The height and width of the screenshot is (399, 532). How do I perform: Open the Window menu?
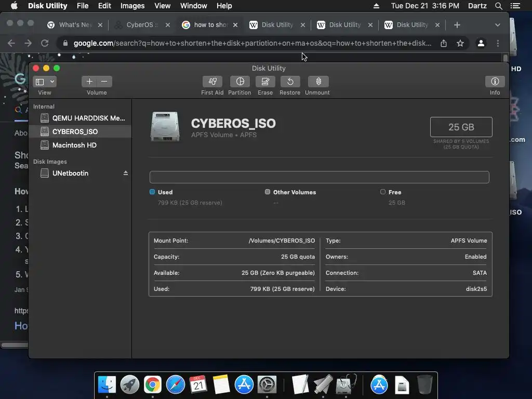click(x=193, y=6)
